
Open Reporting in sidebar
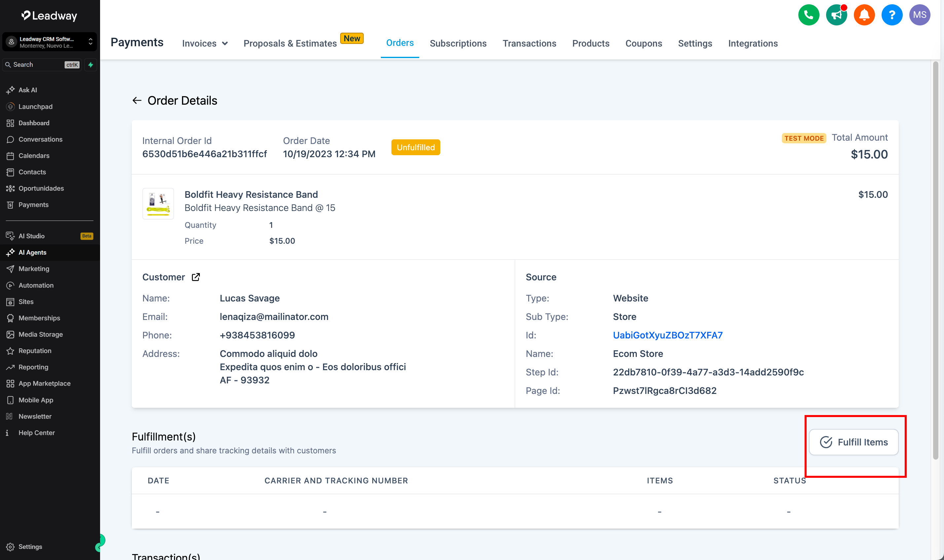(x=50, y=367)
